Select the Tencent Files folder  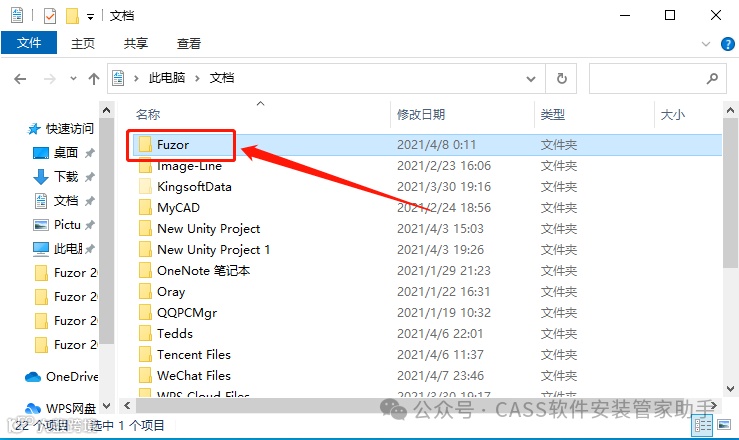[194, 354]
